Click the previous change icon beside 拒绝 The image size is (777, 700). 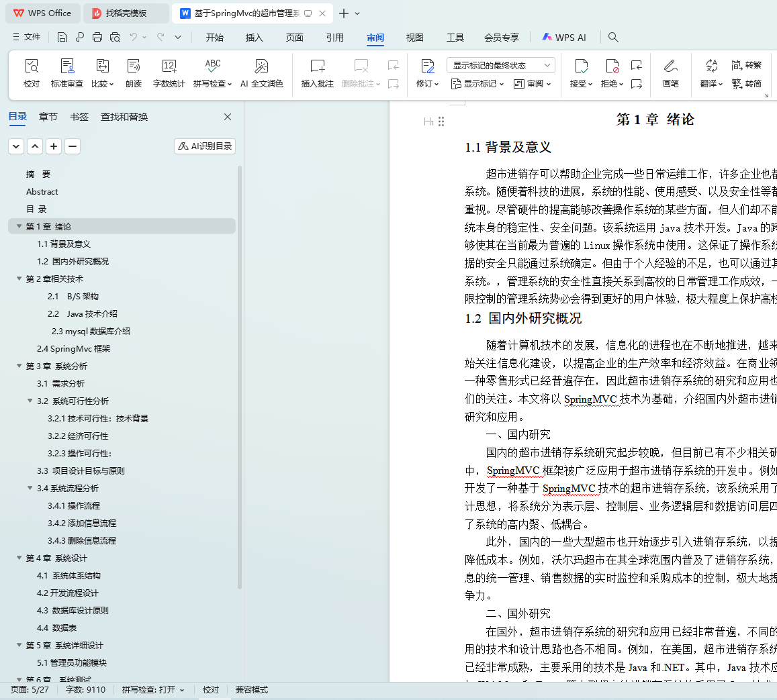click(x=636, y=65)
